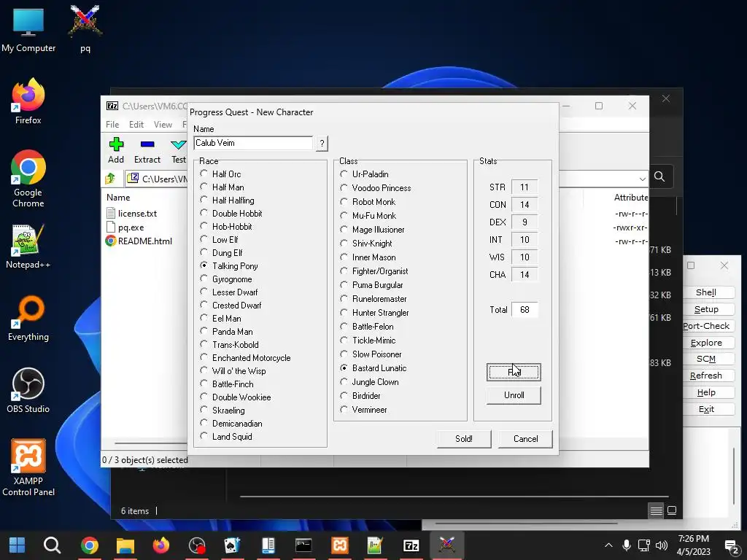Open Notepad++ desktop shortcut
This screenshot has height=560, width=747.
pyautogui.click(x=28, y=246)
